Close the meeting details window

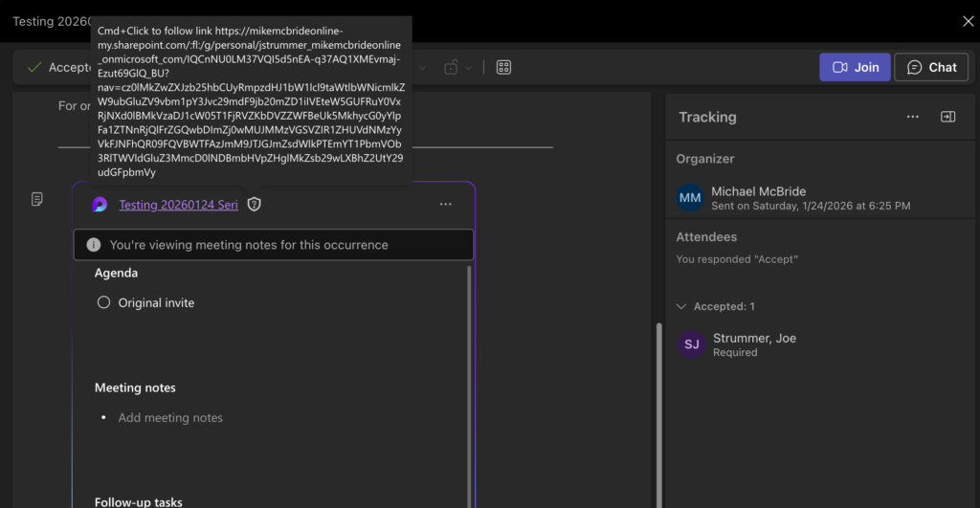click(x=968, y=20)
